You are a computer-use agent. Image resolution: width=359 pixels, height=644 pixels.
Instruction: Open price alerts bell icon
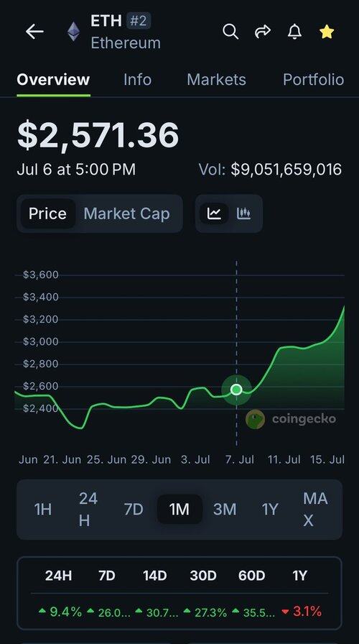tap(294, 32)
